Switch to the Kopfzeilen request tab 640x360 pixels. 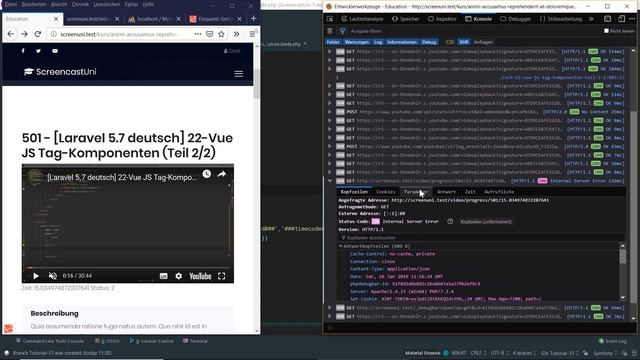(x=354, y=192)
